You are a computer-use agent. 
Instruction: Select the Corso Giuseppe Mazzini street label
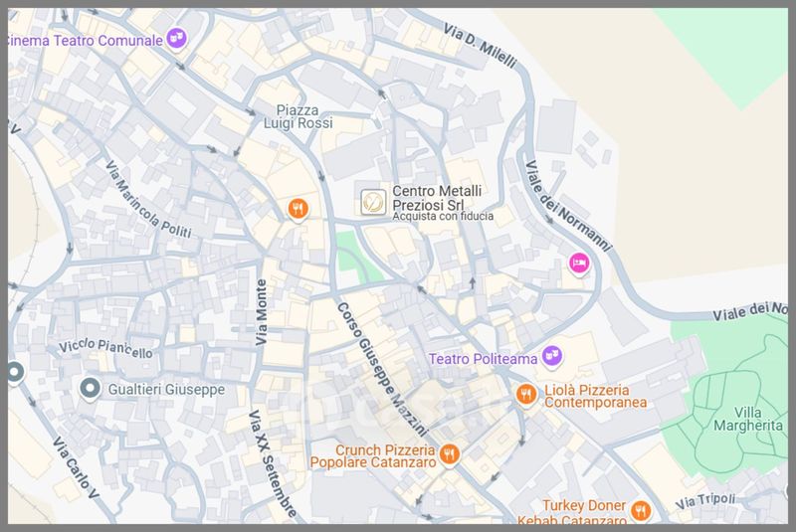[x=382, y=369]
